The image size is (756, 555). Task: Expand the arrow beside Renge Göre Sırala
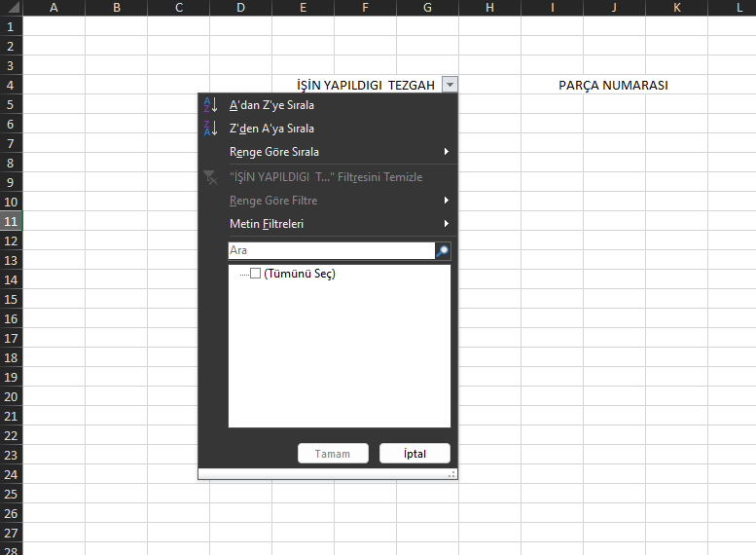tap(447, 152)
